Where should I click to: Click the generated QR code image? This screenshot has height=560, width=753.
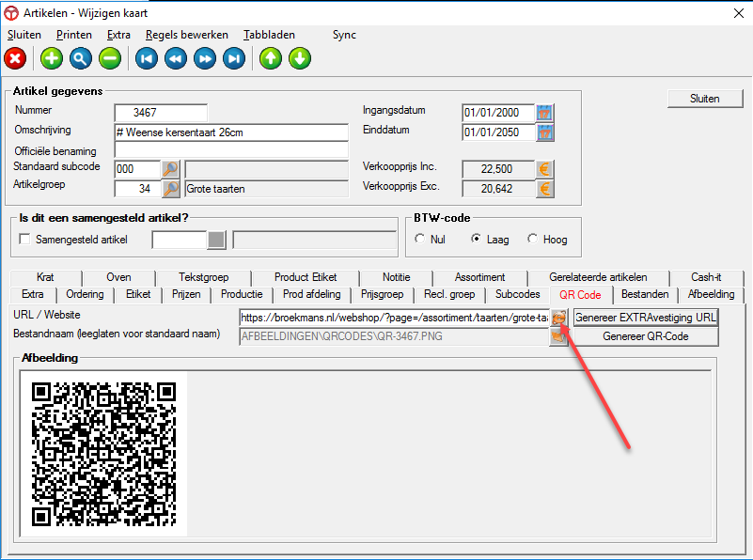pyautogui.click(x=103, y=454)
